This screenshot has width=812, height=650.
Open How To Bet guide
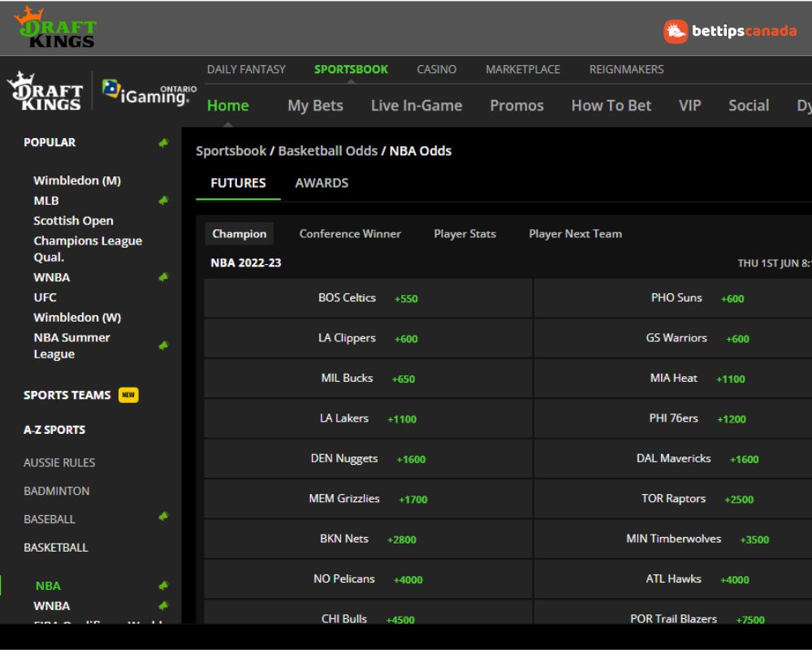coord(611,106)
